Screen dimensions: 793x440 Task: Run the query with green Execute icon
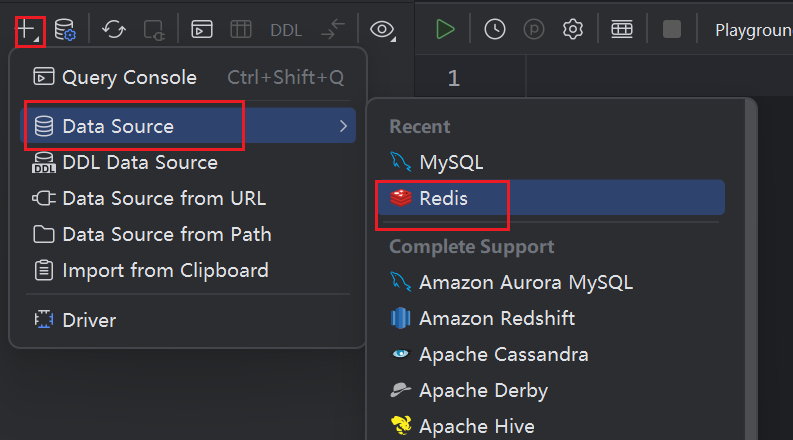pyautogui.click(x=445, y=29)
